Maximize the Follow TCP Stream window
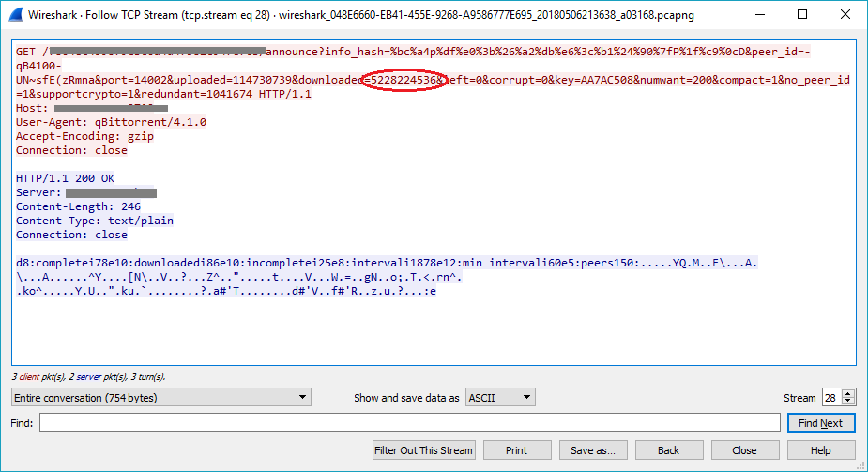The image size is (868, 472). tap(802, 14)
